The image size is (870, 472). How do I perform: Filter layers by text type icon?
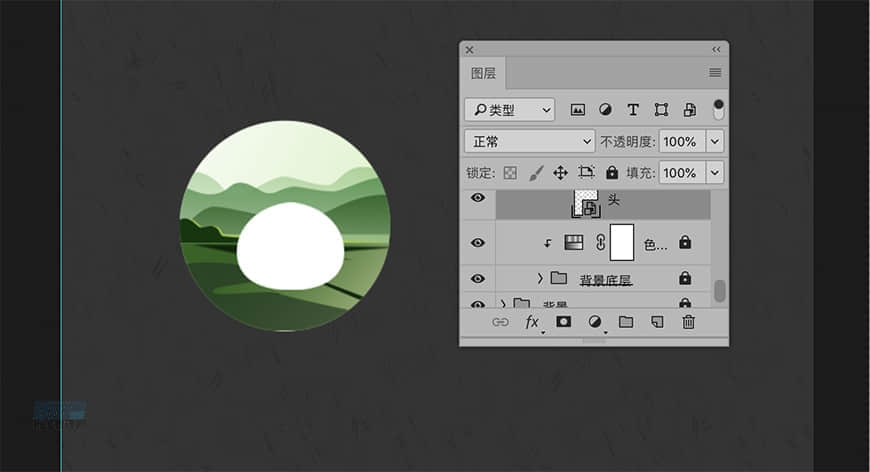pyautogui.click(x=633, y=109)
